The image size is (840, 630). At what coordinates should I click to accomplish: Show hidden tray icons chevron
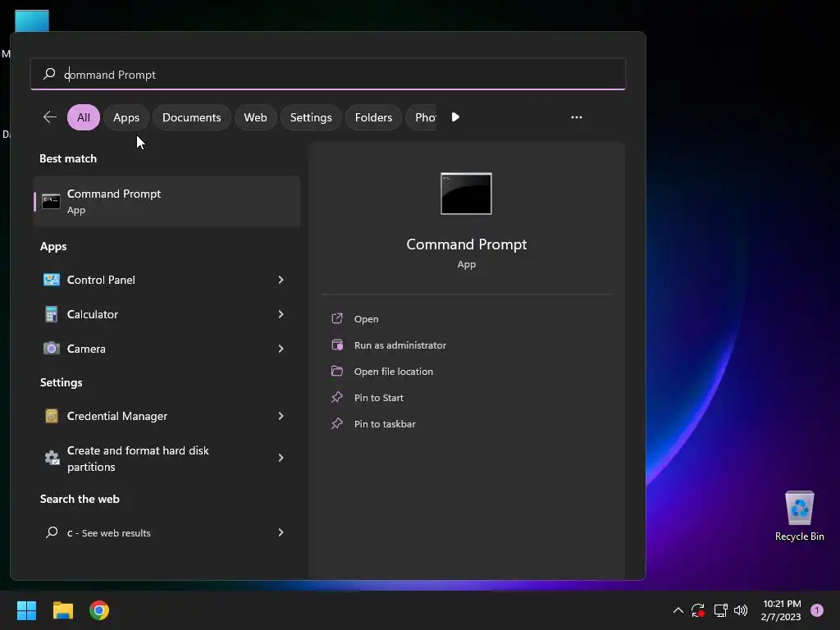click(x=678, y=610)
